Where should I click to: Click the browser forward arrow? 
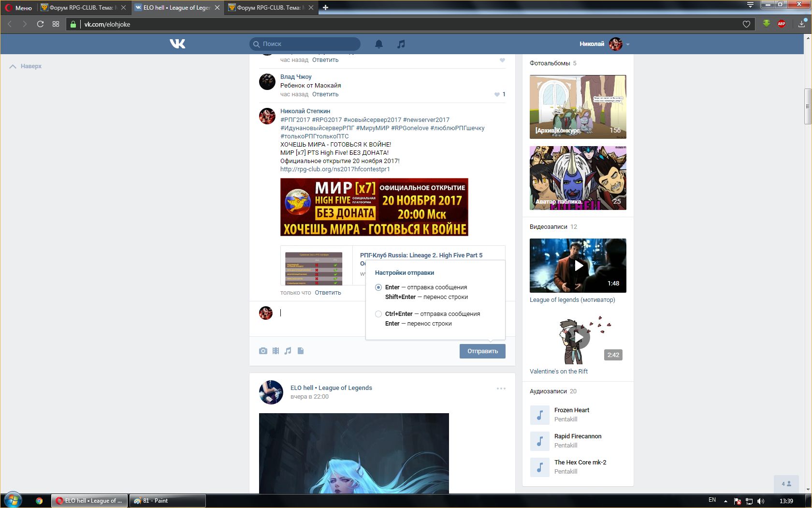click(x=25, y=24)
